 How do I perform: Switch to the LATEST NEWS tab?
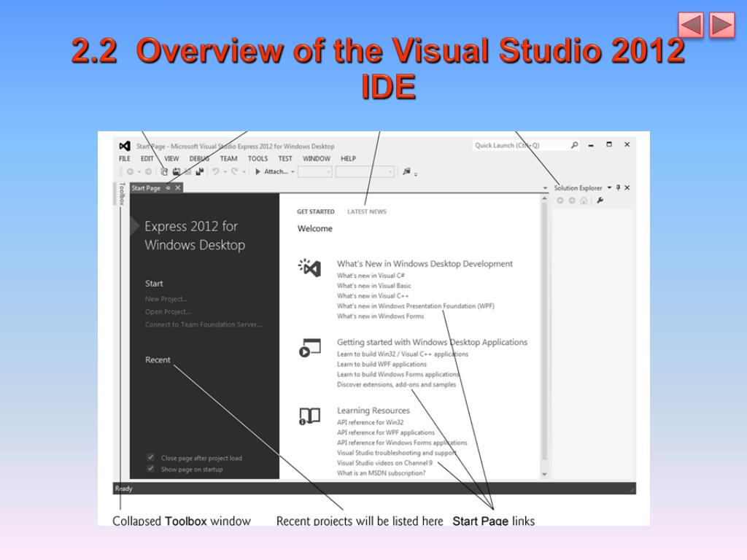pyautogui.click(x=367, y=211)
